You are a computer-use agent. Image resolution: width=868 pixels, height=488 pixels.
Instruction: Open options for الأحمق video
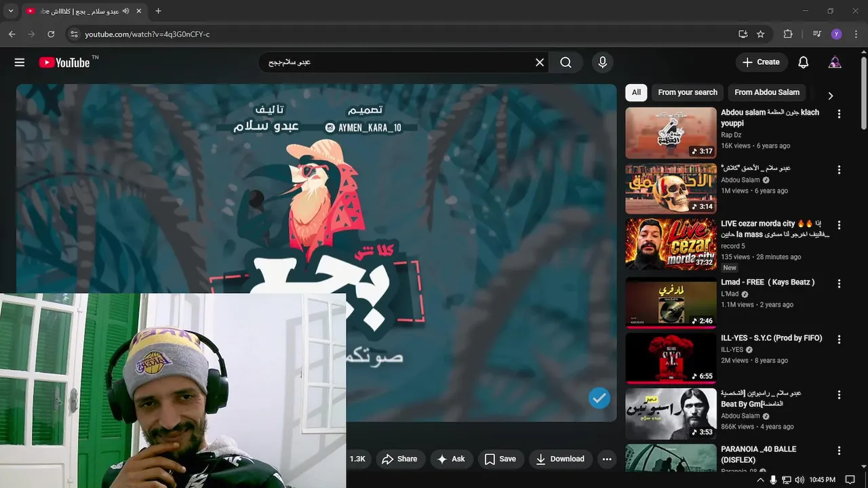click(x=839, y=170)
